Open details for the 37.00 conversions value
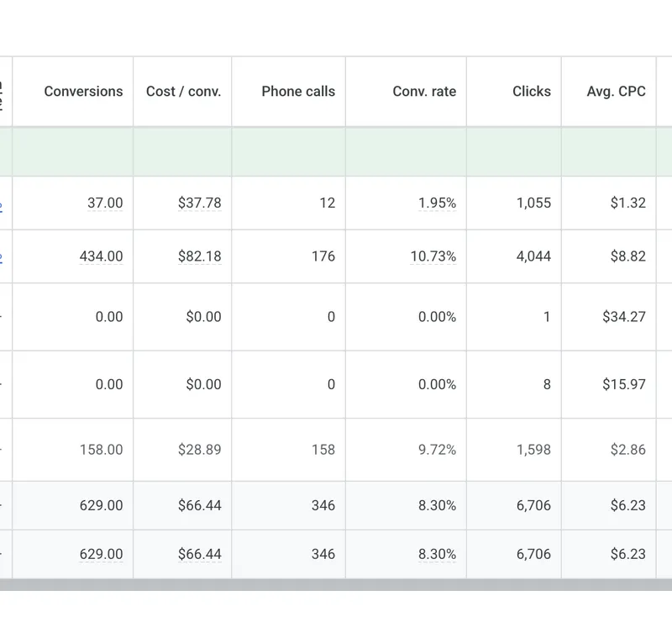 coord(106,203)
